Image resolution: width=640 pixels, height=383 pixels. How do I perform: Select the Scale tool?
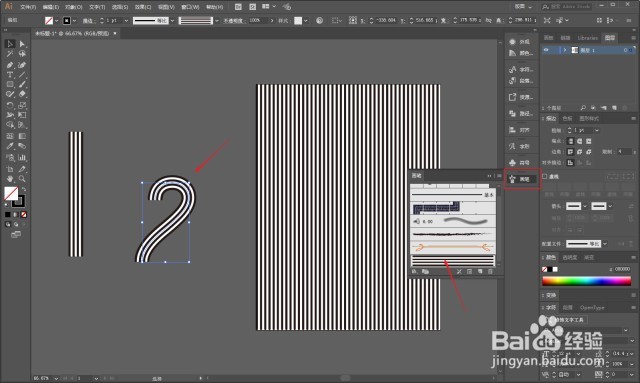pyautogui.click(x=22, y=105)
